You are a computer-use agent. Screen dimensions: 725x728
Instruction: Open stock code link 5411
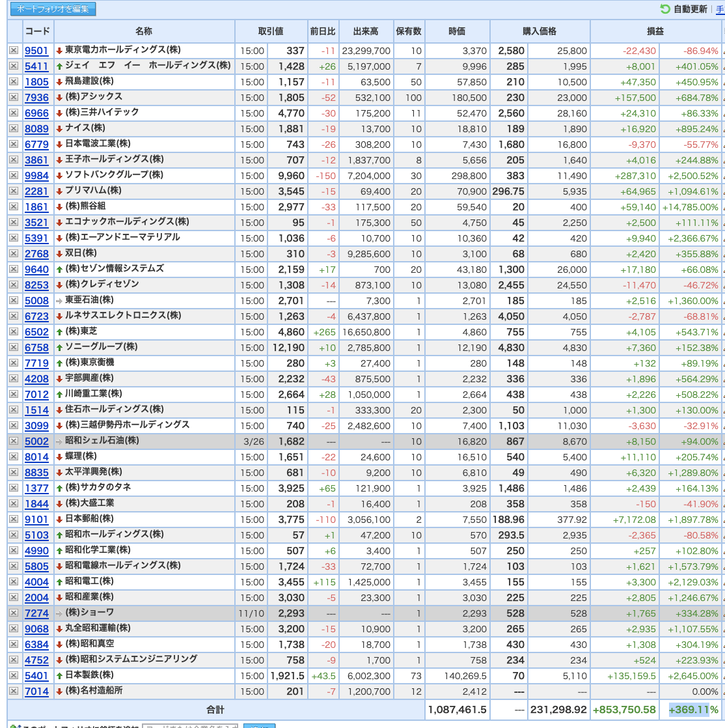pos(36,66)
